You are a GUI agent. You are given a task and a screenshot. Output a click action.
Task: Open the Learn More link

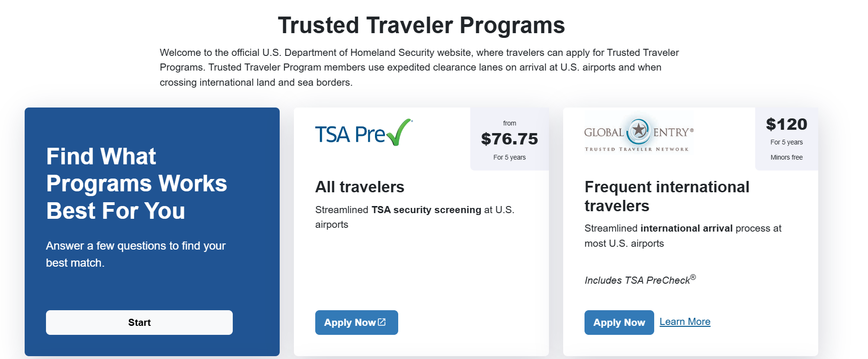coord(685,322)
